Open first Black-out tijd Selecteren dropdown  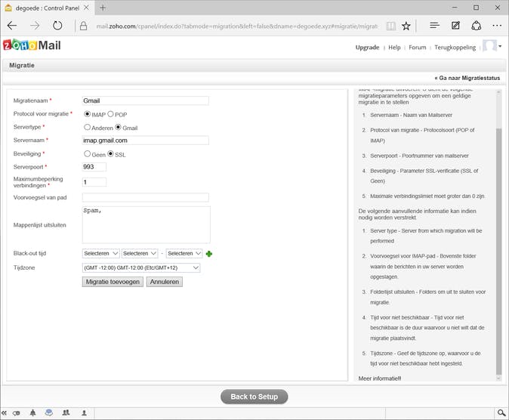click(x=101, y=253)
